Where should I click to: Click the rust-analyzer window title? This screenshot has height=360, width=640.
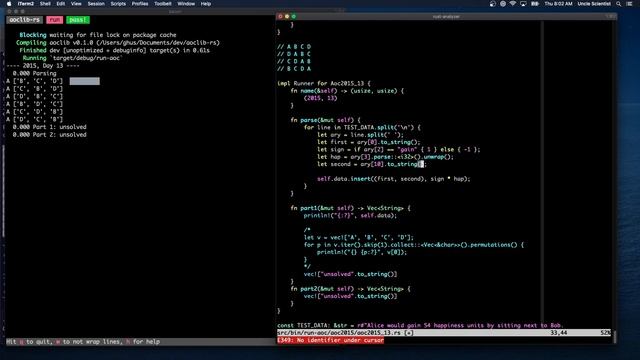coord(446,16)
